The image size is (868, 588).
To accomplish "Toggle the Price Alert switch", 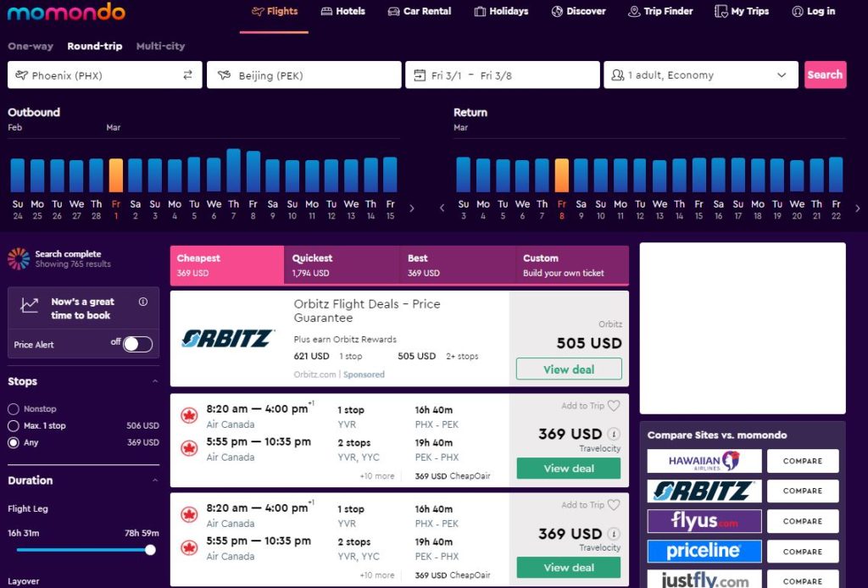I will point(137,344).
